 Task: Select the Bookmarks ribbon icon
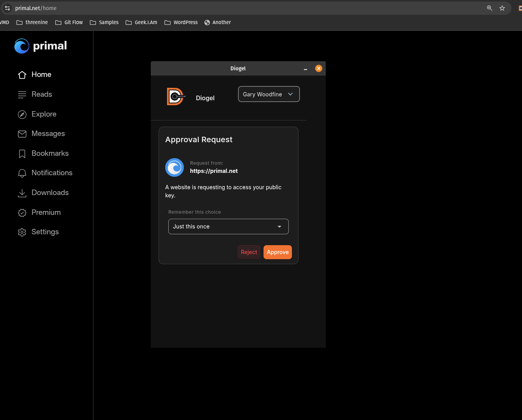pyautogui.click(x=22, y=154)
